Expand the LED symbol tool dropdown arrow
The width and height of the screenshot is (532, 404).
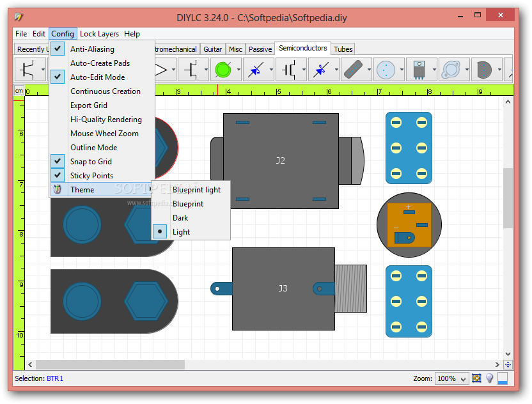pos(271,70)
